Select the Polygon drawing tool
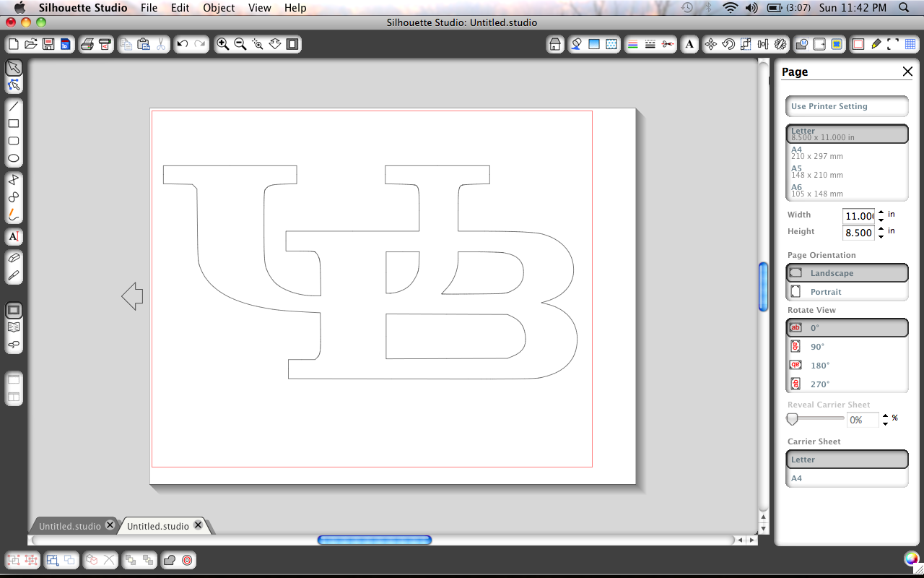 point(14,180)
